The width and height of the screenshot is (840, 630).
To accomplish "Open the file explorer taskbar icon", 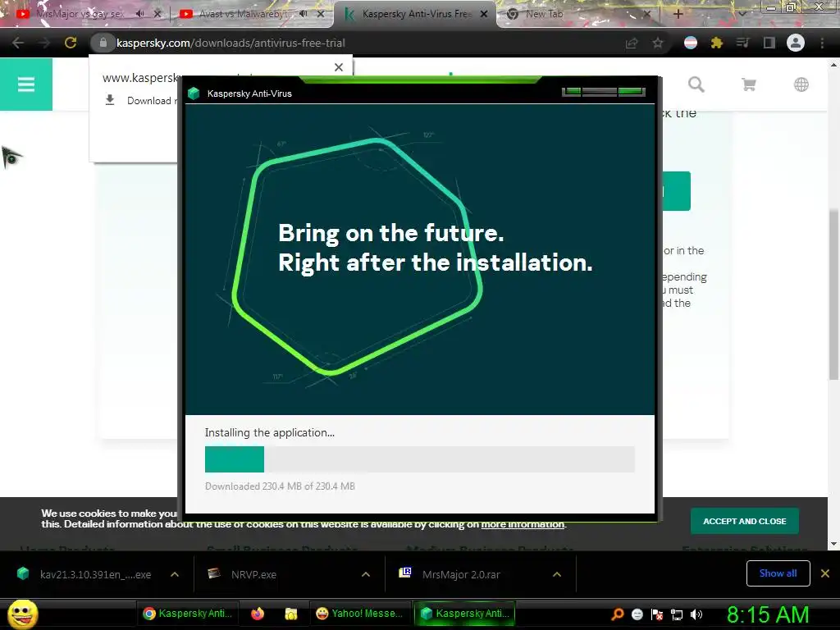I will click(291, 614).
